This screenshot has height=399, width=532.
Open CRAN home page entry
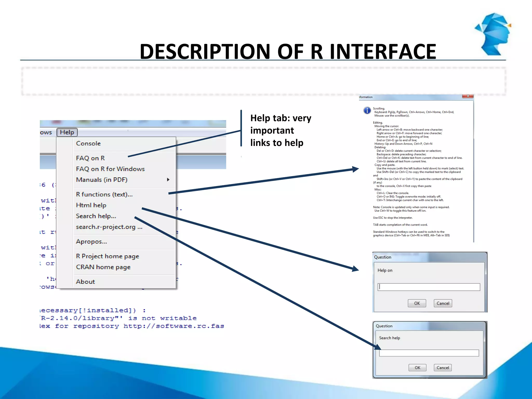click(103, 267)
